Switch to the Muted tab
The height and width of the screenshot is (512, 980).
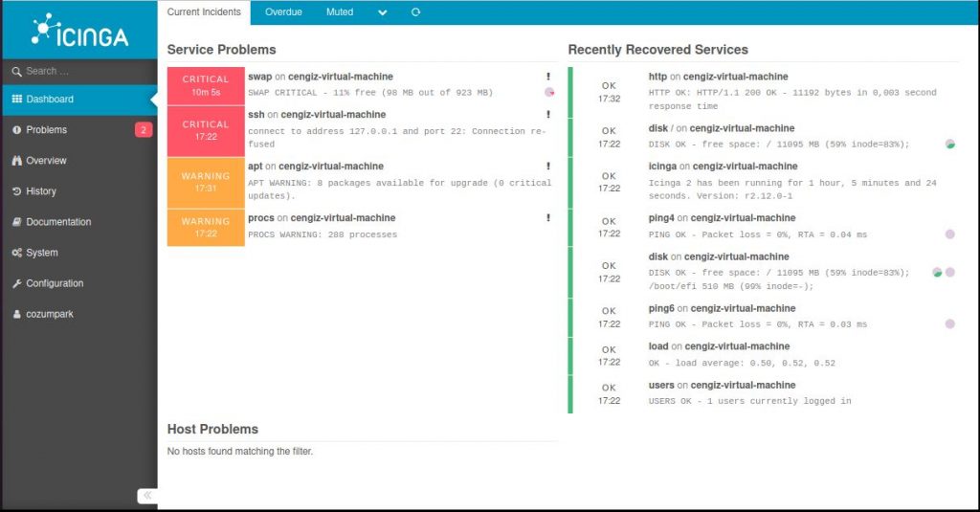pyautogui.click(x=340, y=11)
